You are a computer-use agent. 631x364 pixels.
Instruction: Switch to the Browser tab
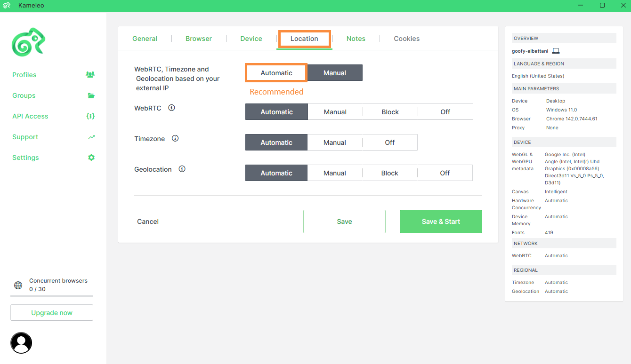pyautogui.click(x=199, y=39)
